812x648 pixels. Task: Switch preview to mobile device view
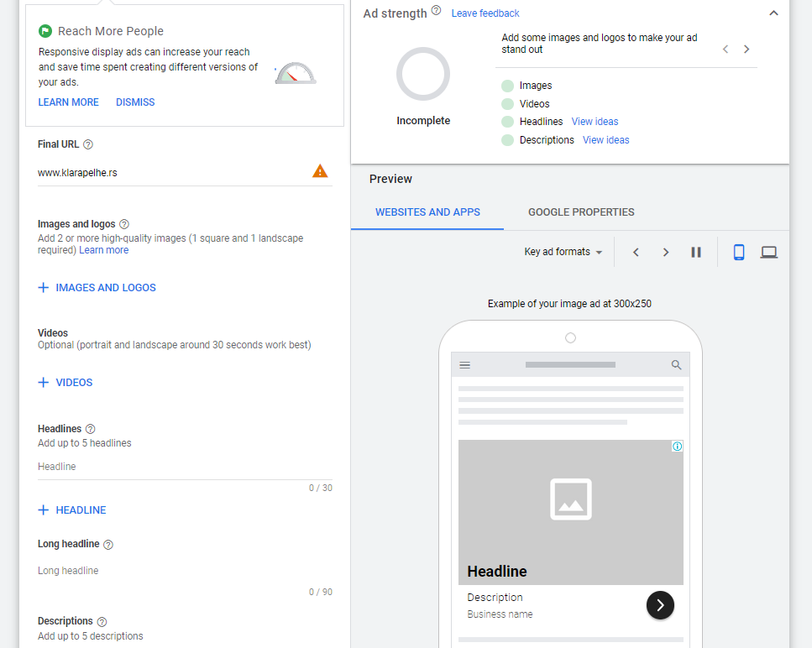[x=739, y=252]
